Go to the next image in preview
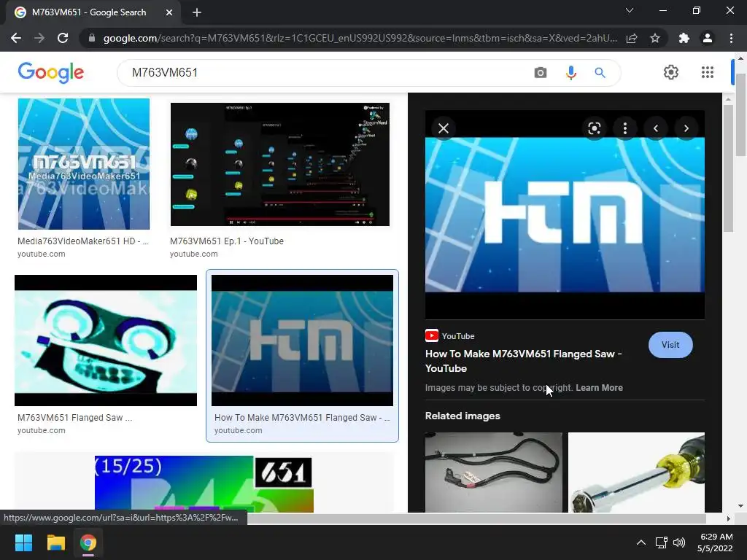 [x=686, y=128]
